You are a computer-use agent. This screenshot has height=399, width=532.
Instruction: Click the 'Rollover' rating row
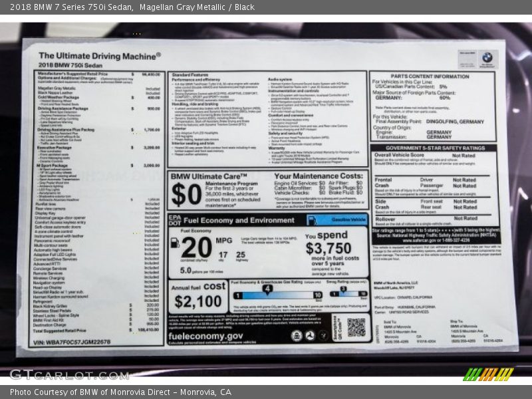426,219
